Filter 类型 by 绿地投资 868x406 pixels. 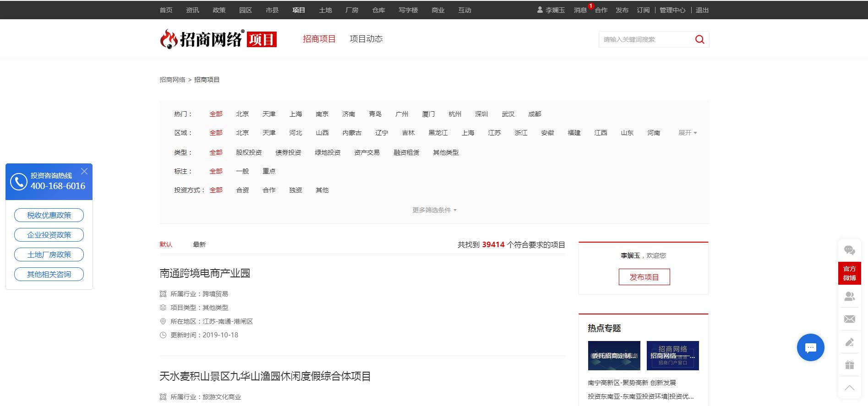(x=328, y=152)
